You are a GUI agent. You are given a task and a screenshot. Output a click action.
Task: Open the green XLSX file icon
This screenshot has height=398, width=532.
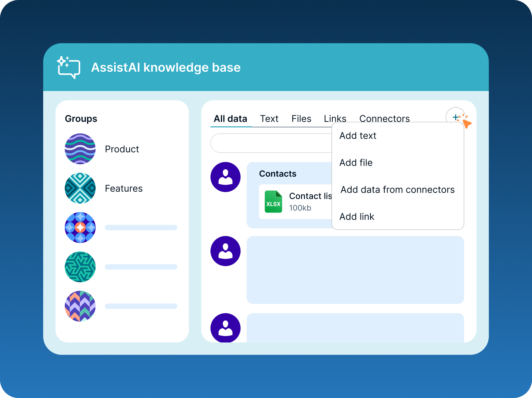click(x=273, y=202)
